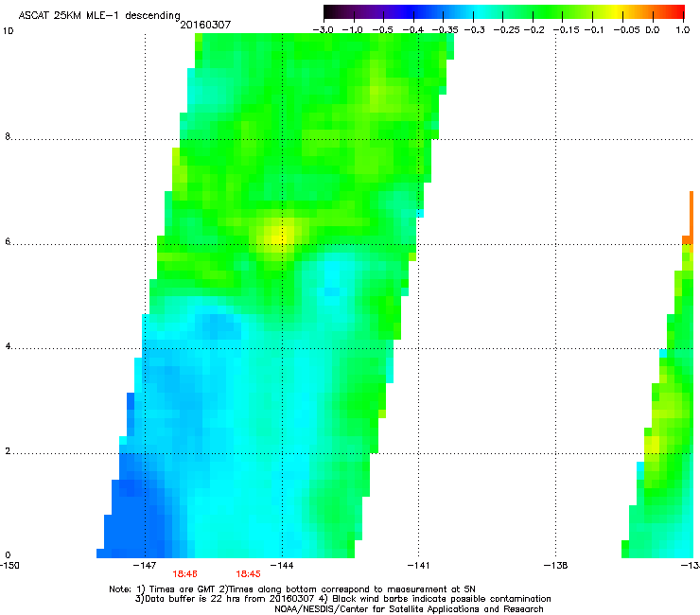This screenshot has width=700, height=615.
Task: Click the colorbar label -0.4
Action: coord(413,30)
